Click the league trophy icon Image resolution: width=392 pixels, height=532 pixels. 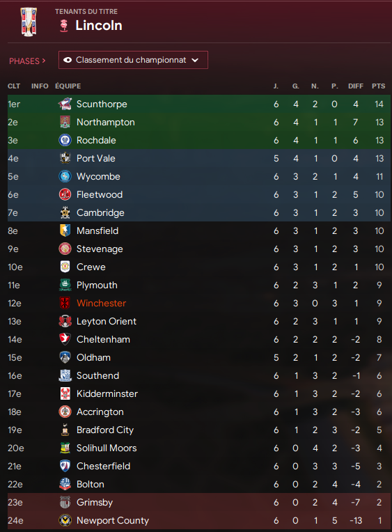pyautogui.click(x=29, y=22)
